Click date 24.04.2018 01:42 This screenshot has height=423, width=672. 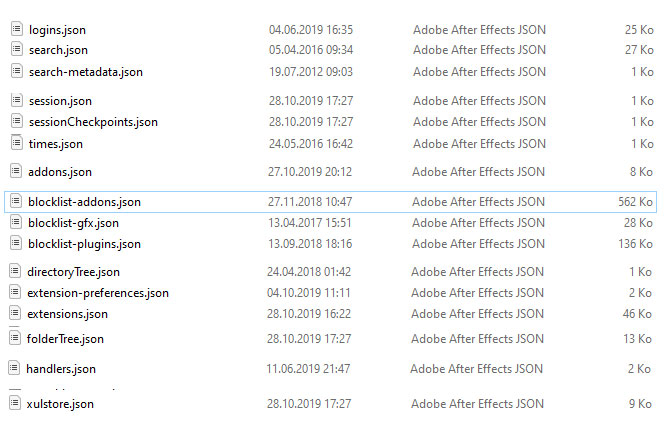click(309, 272)
